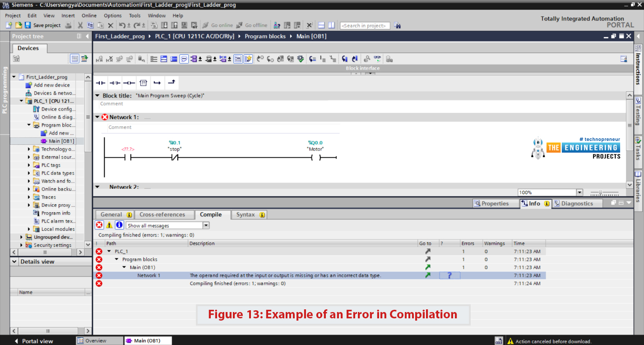Click Save project button
The image size is (644, 345).
pyautogui.click(x=43, y=25)
